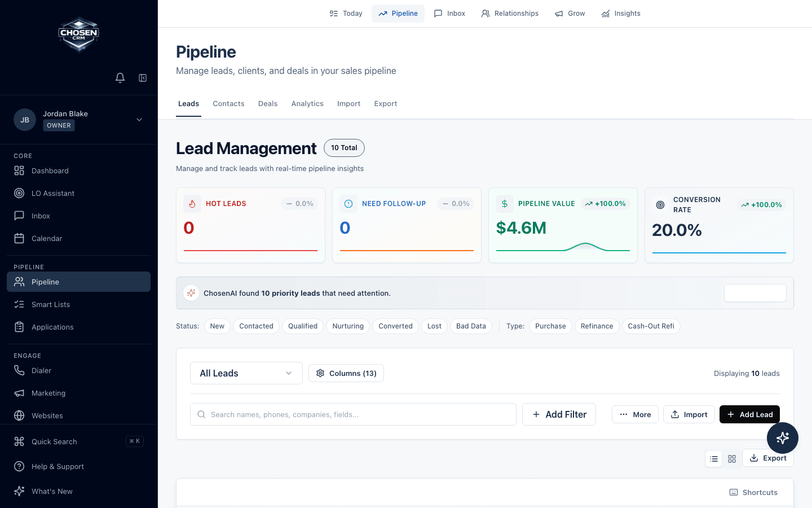Click Add Lead button
Screen dimensions: 812x508
click(x=749, y=414)
